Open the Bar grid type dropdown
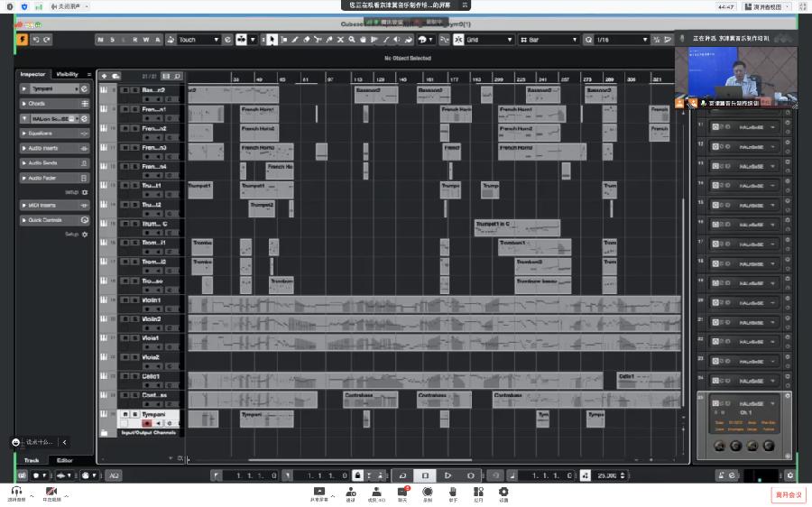This screenshot has width=812, height=507. [549, 40]
